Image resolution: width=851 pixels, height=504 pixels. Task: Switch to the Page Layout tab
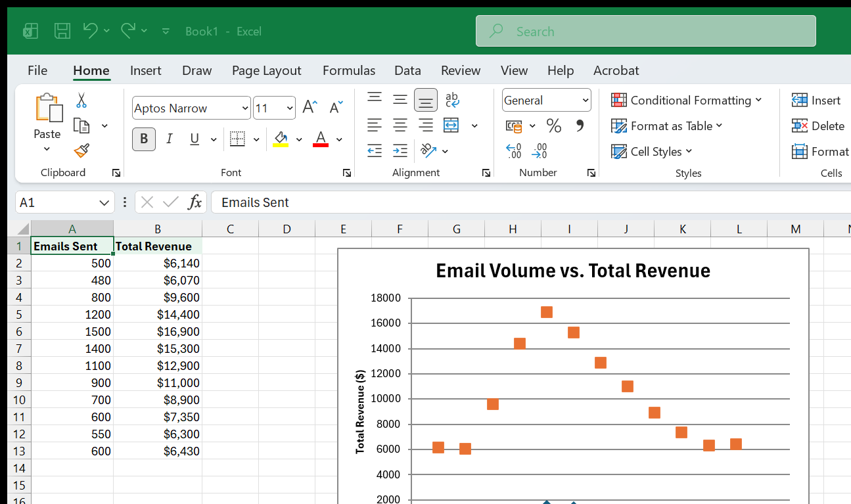tap(266, 70)
